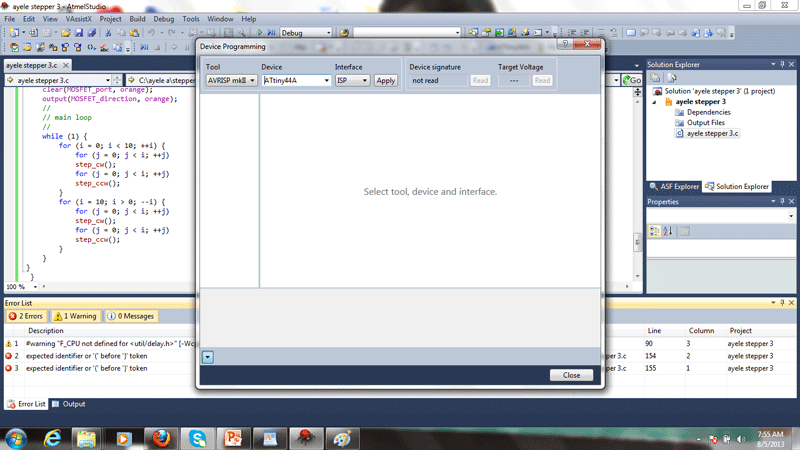Click the green Start Debugging arrow
800x450 pixels.
[x=259, y=33]
